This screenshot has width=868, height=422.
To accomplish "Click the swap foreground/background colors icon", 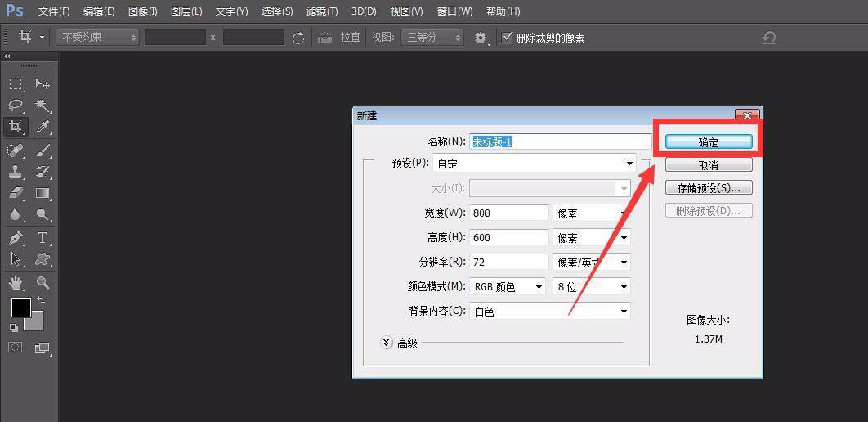I will 41,301.
